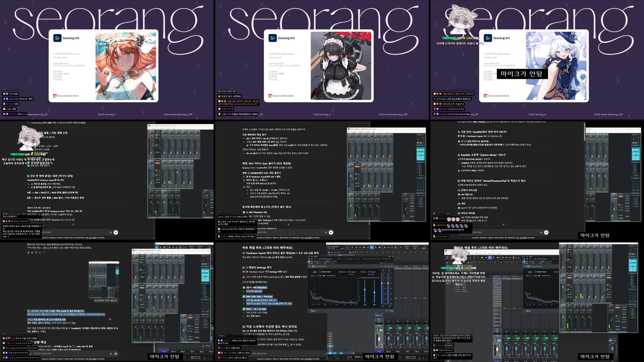Enable the Adaptive mode checkbox in RX Voice De-noise
Viewport: 644px width, 362px height.
point(320,272)
